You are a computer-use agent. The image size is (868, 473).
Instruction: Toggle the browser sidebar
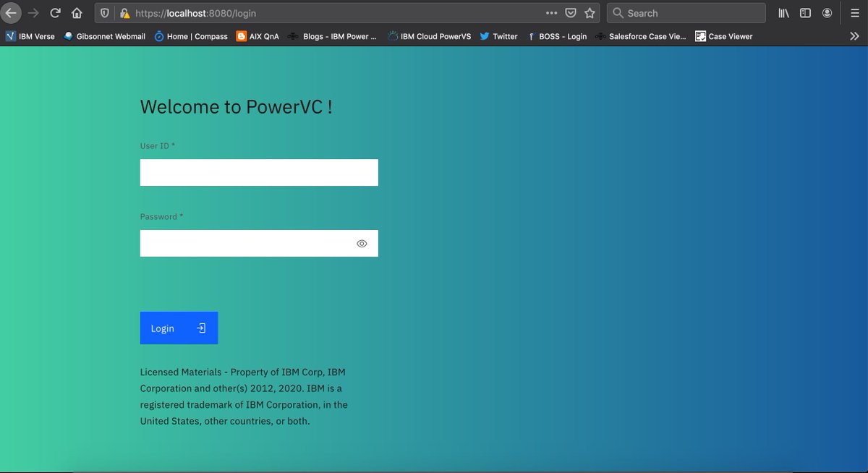pyautogui.click(x=805, y=13)
